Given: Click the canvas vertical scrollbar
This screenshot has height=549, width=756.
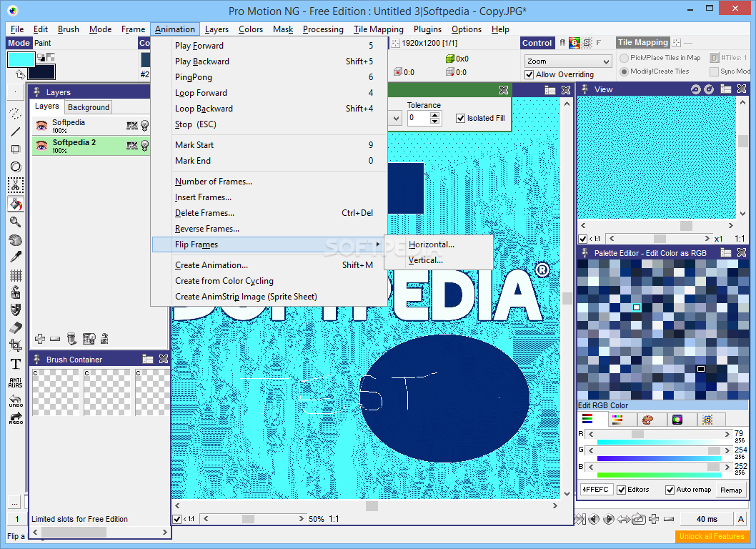Looking at the screenshot, I should 567,299.
